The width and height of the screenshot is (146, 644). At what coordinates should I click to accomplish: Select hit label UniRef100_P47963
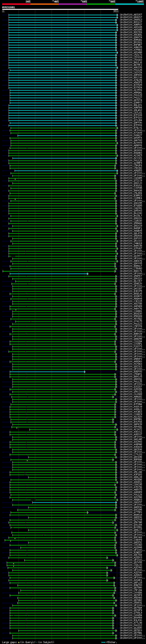(x=131, y=364)
